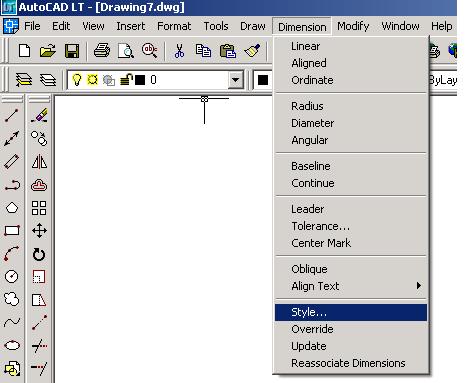Toggle layer on/off lightbulb icon
The height and width of the screenshot is (383, 469).
click(77, 80)
